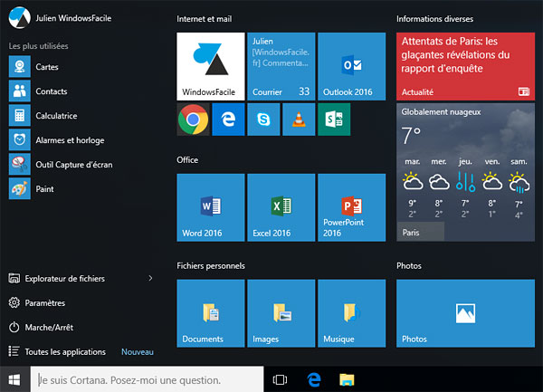Screen dimensions: 543x392
Task: Open the Photos app tile
Action: click(x=465, y=313)
